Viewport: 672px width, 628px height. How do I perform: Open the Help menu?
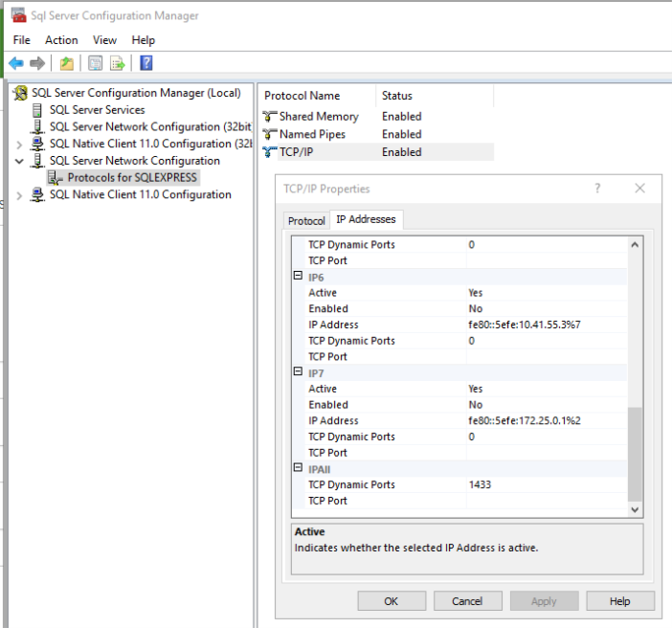(144, 40)
